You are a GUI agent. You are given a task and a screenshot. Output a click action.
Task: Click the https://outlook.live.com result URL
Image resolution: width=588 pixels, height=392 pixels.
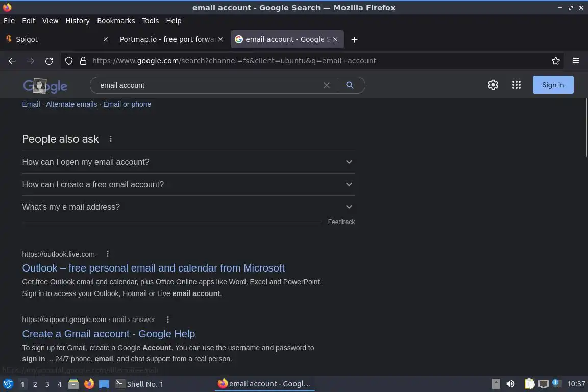click(x=59, y=254)
